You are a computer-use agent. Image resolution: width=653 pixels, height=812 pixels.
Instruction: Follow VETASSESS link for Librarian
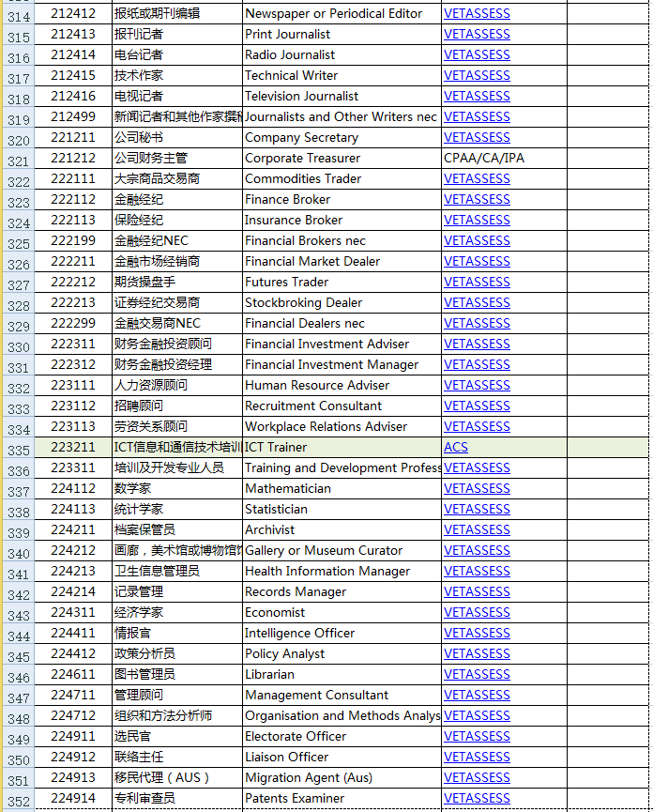[x=477, y=675]
